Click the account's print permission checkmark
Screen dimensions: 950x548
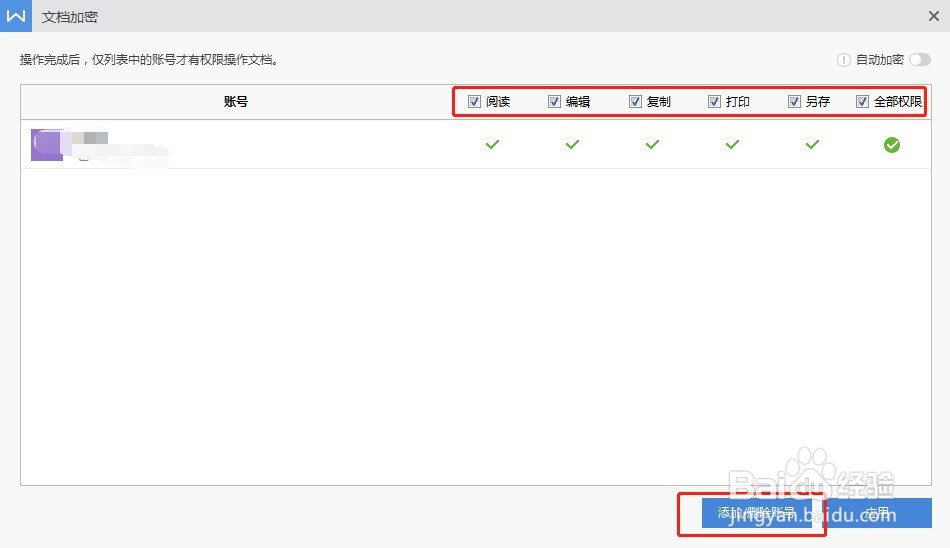coord(732,144)
